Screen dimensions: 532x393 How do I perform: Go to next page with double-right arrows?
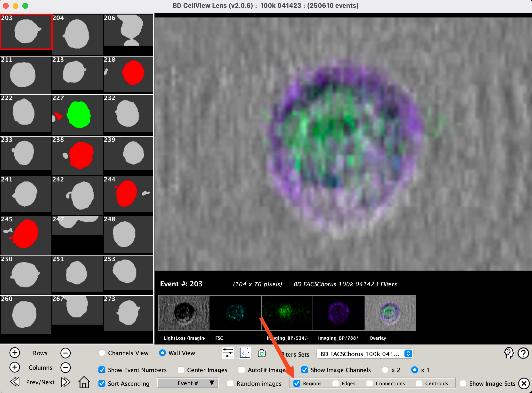[65, 382]
